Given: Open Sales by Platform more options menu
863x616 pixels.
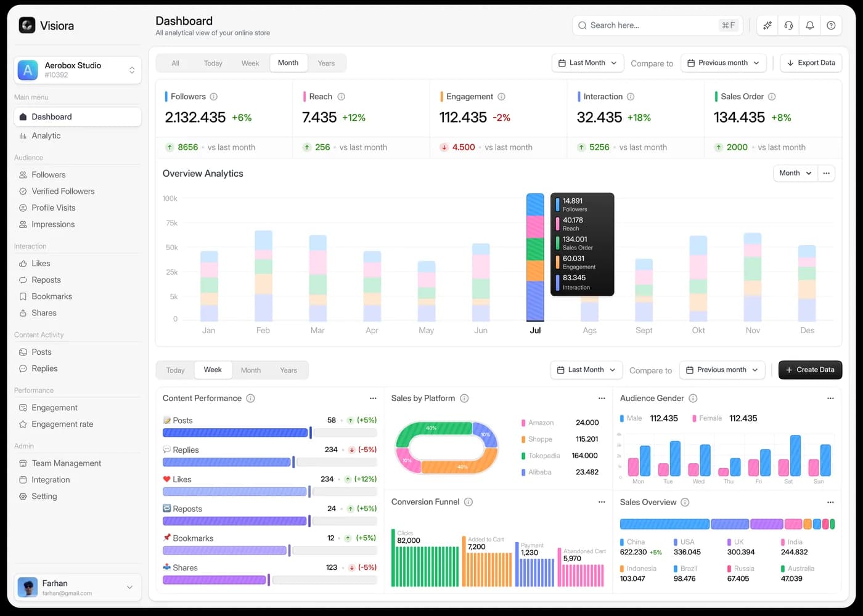Looking at the screenshot, I should (602, 399).
